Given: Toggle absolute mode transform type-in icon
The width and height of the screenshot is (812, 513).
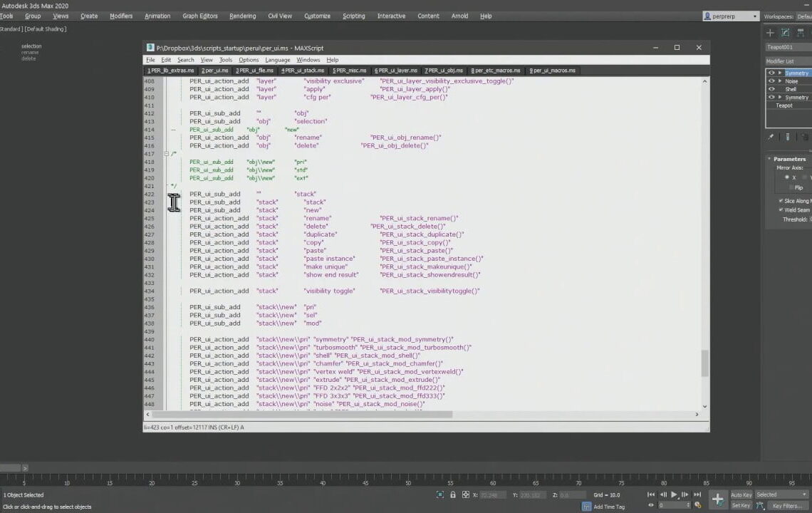Looking at the screenshot, I should 466,494.
